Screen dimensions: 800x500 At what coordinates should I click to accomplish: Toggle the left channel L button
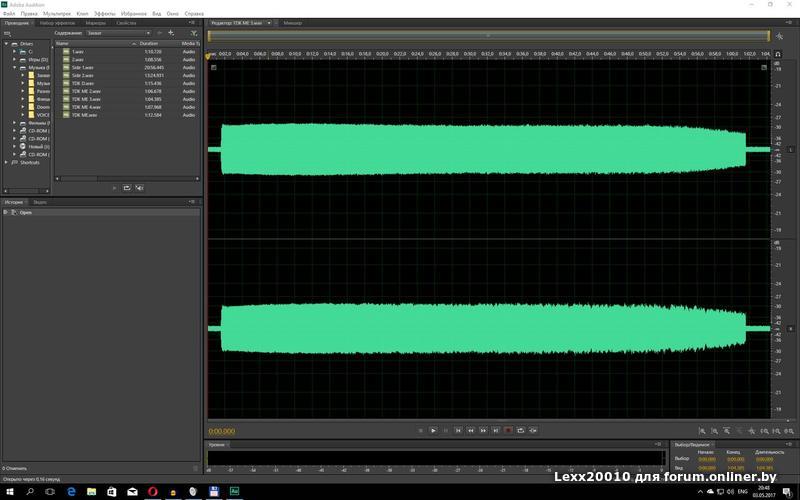(x=790, y=150)
